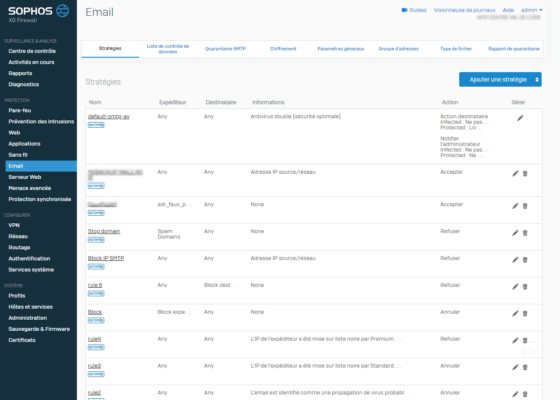Image resolution: width=560 pixels, height=400 pixels.
Task: Open Services système in sidebar
Action: 31,270
